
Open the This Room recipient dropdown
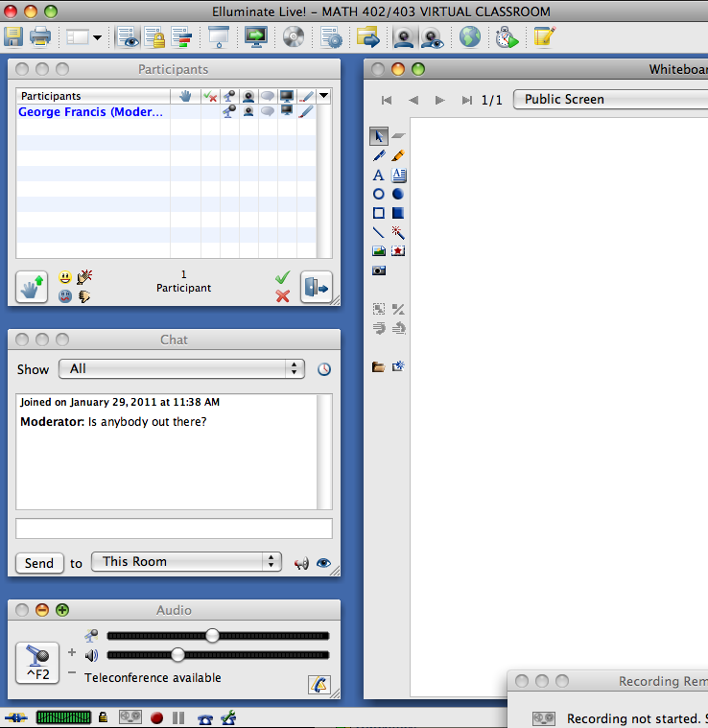click(x=185, y=562)
